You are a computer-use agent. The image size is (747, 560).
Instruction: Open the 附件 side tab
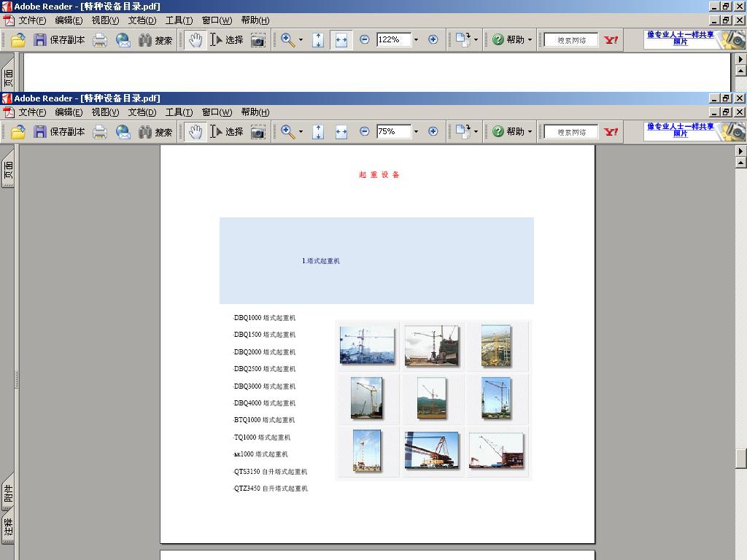click(8, 494)
